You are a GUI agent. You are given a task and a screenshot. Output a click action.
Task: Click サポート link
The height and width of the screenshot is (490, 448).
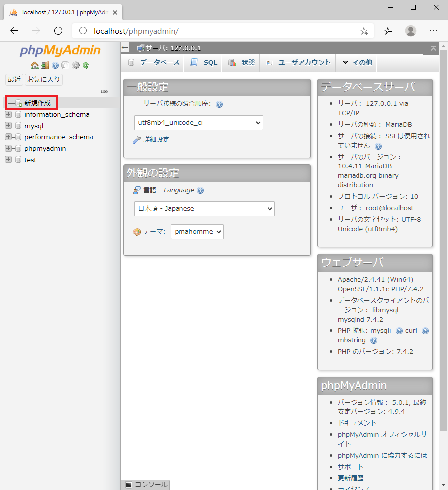click(x=351, y=467)
